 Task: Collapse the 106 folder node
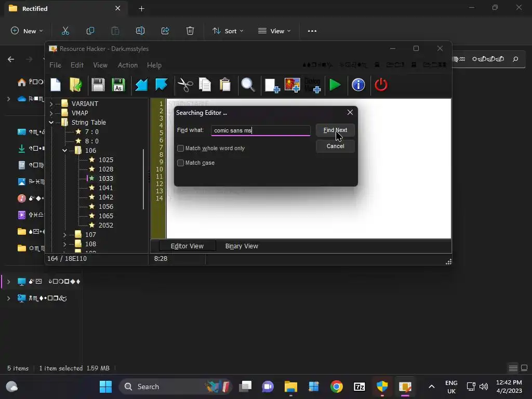[65, 150]
